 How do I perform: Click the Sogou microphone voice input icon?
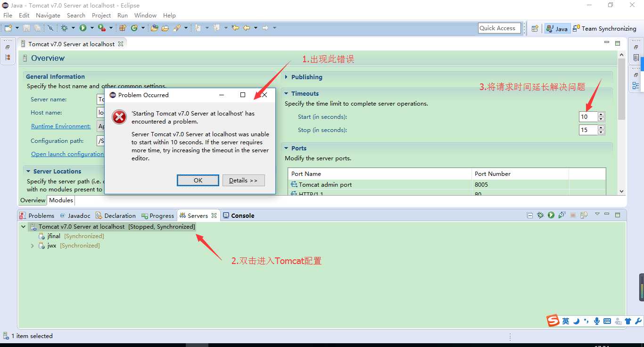[597, 321]
